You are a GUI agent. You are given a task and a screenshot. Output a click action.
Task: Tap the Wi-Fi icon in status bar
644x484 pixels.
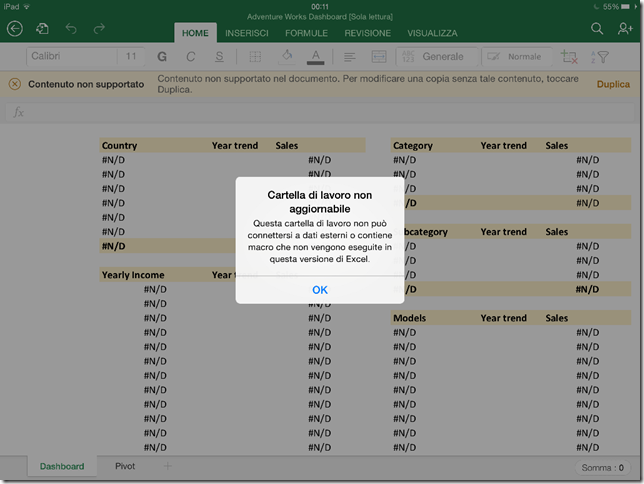point(27,7)
